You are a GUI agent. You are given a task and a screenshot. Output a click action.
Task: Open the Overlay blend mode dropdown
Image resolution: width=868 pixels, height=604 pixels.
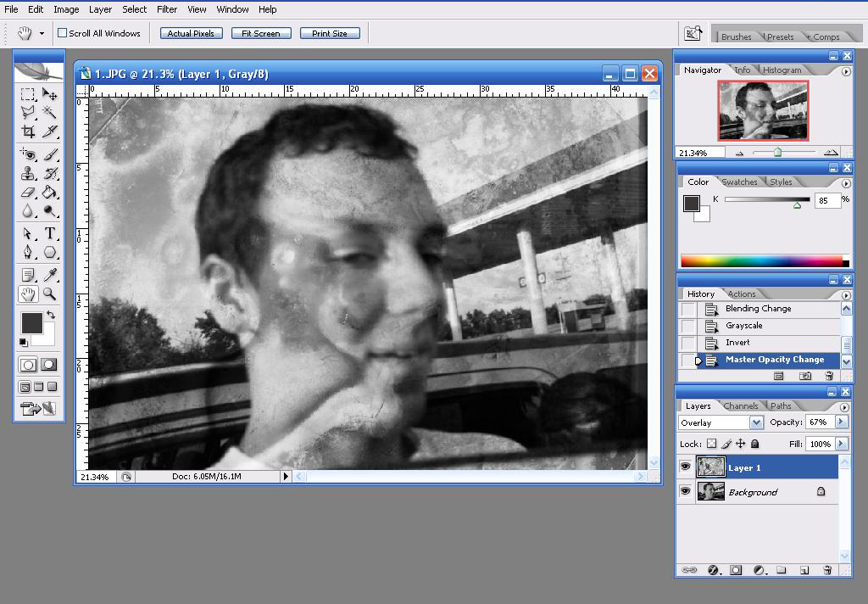(757, 422)
